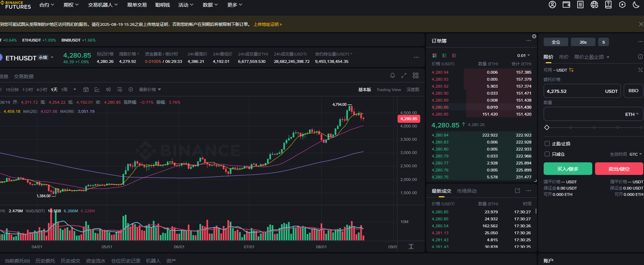The height and width of the screenshot is (265, 644).
Task: Show both bids and asks order book view
Action: (x=435, y=56)
